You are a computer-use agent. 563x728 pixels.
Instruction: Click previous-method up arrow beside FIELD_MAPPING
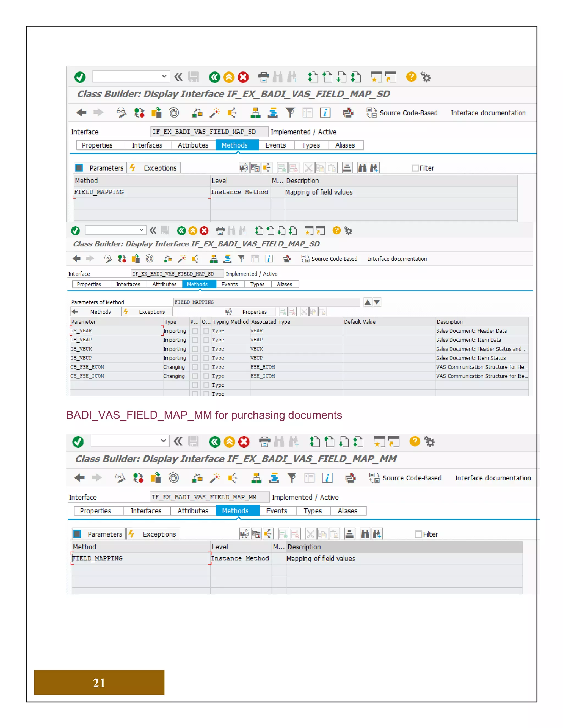point(367,302)
